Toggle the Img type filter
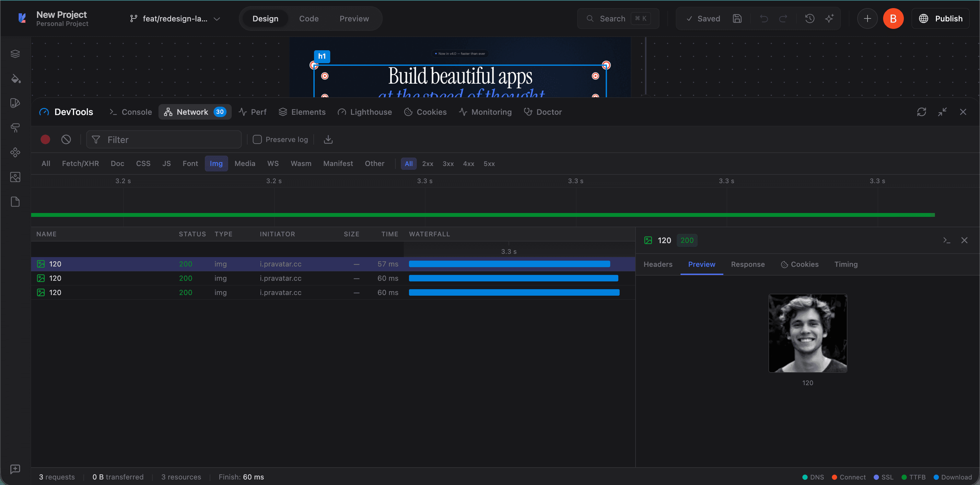 pyautogui.click(x=216, y=164)
